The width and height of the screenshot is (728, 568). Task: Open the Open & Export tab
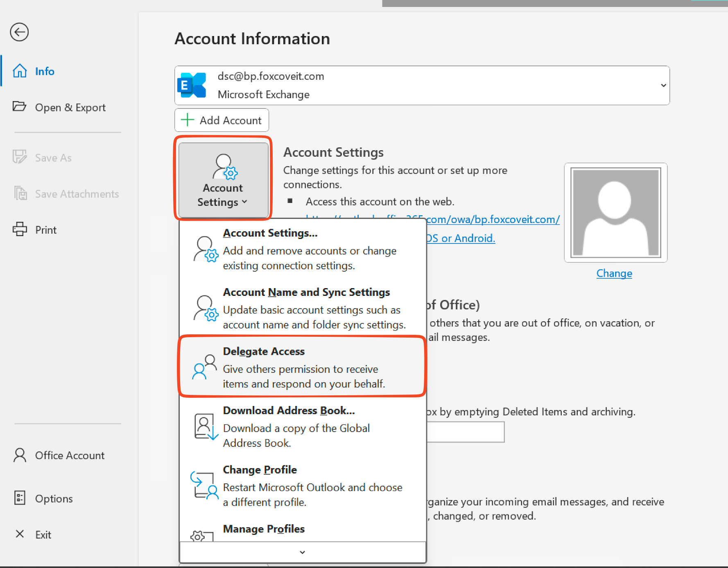pyautogui.click(x=70, y=107)
